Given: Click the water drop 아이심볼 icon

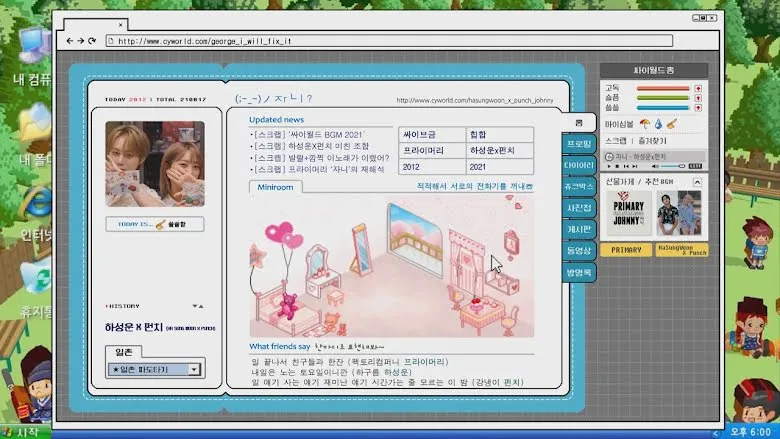Looking at the screenshot, I should pyautogui.click(x=659, y=124).
